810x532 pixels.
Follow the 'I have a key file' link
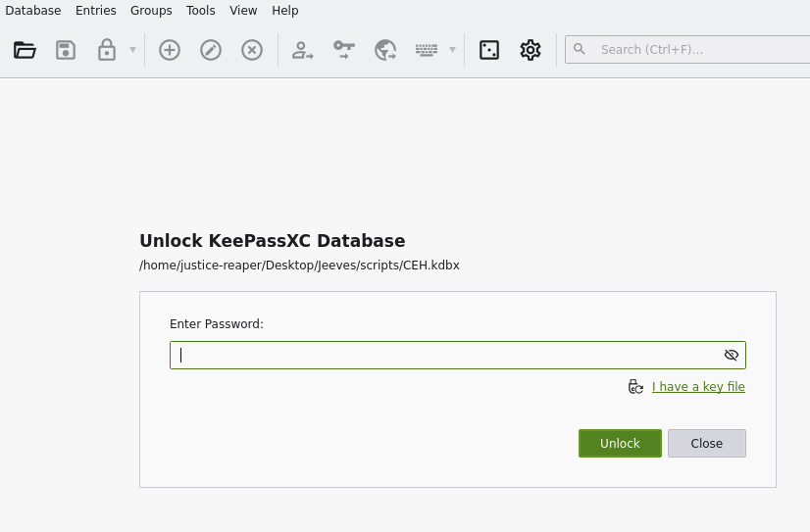(x=698, y=386)
